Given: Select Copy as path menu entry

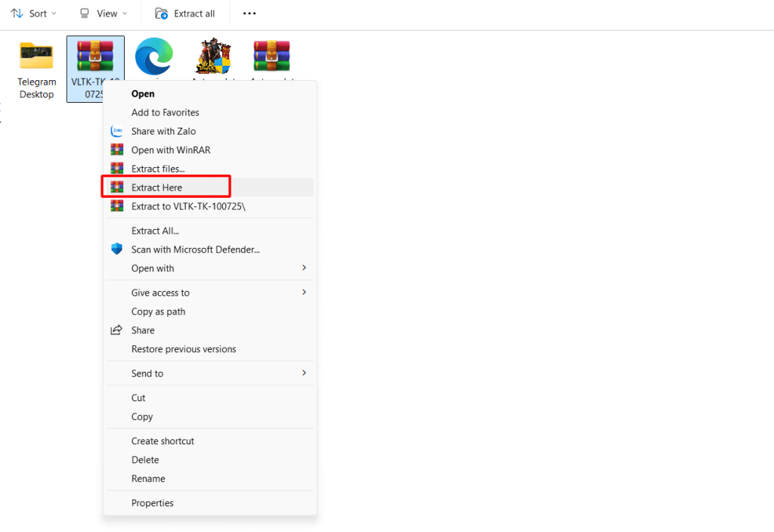Looking at the screenshot, I should click(158, 311).
